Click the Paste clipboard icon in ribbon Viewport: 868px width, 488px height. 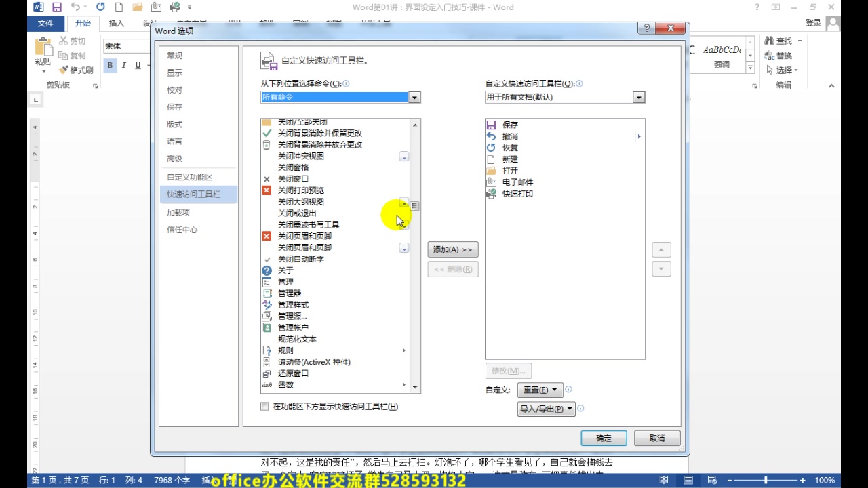pyautogui.click(x=43, y=47)
